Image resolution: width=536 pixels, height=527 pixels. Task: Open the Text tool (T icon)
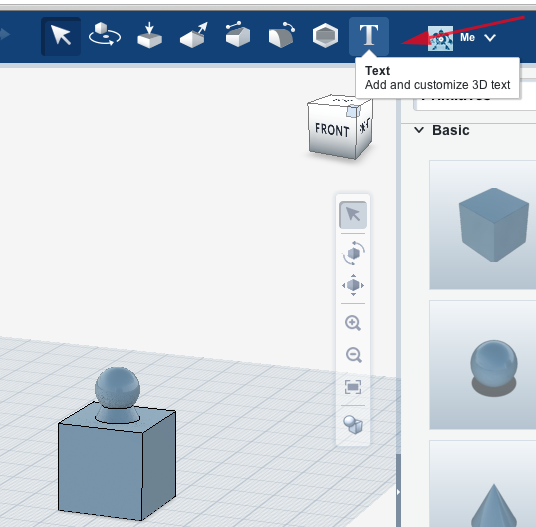[x=369, y=36]
